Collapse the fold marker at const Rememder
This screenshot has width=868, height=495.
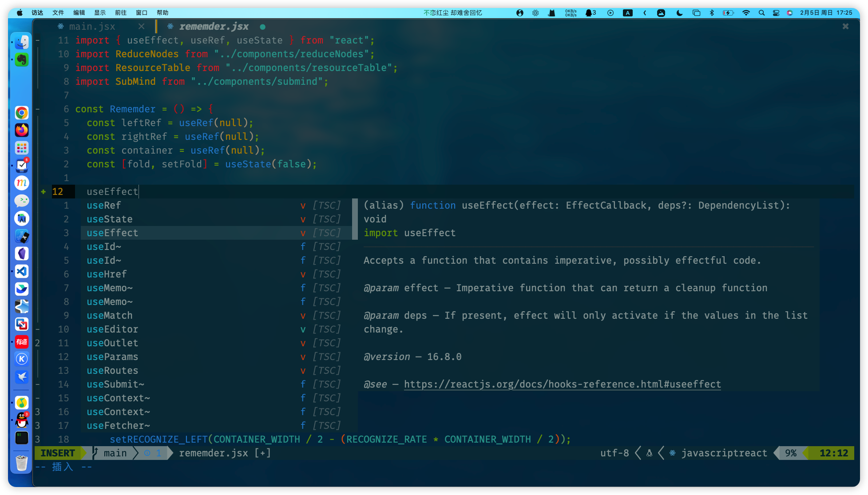[38, 109]
